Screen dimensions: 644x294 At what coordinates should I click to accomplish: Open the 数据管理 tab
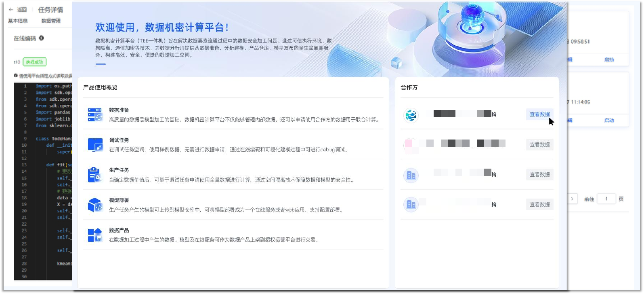tap(51, 21)
